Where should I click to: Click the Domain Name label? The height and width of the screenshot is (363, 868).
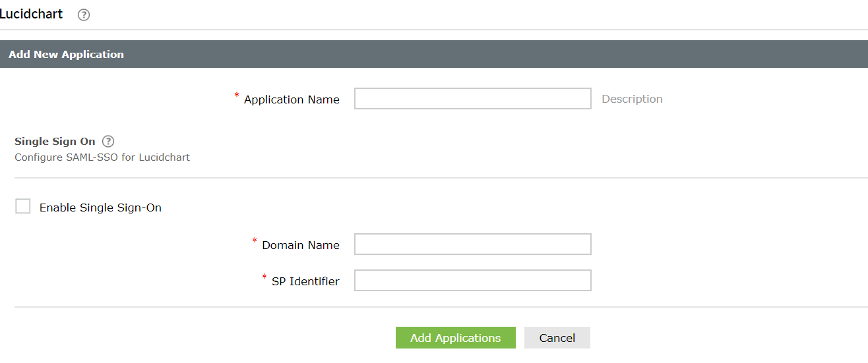(x=300, y=245)
